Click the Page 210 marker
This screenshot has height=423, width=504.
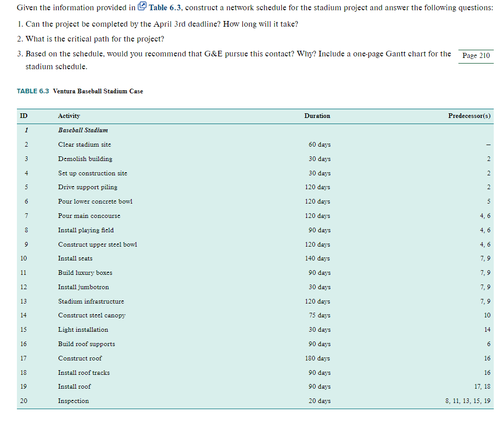pos(475,55)
